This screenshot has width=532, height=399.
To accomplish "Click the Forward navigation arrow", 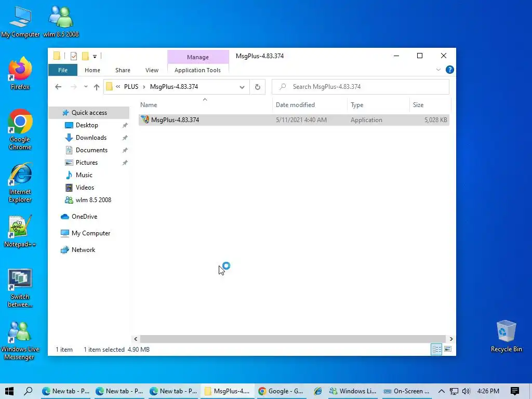I will point(73,87).
